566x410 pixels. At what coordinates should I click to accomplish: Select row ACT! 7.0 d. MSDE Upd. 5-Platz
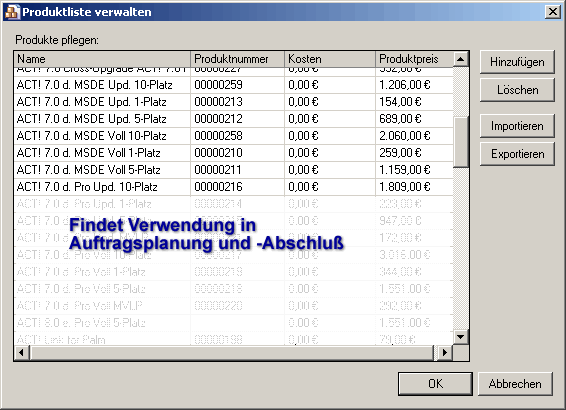click(234, 119)
